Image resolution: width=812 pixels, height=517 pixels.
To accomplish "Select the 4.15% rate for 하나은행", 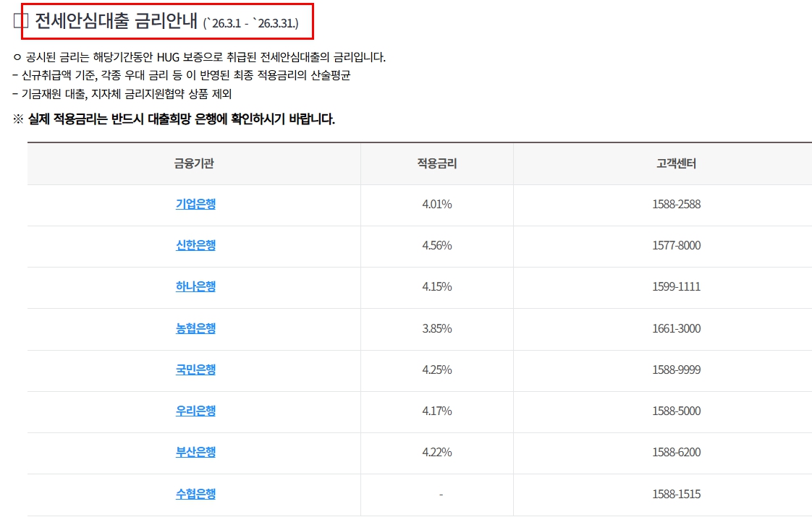I will point(437,286).
